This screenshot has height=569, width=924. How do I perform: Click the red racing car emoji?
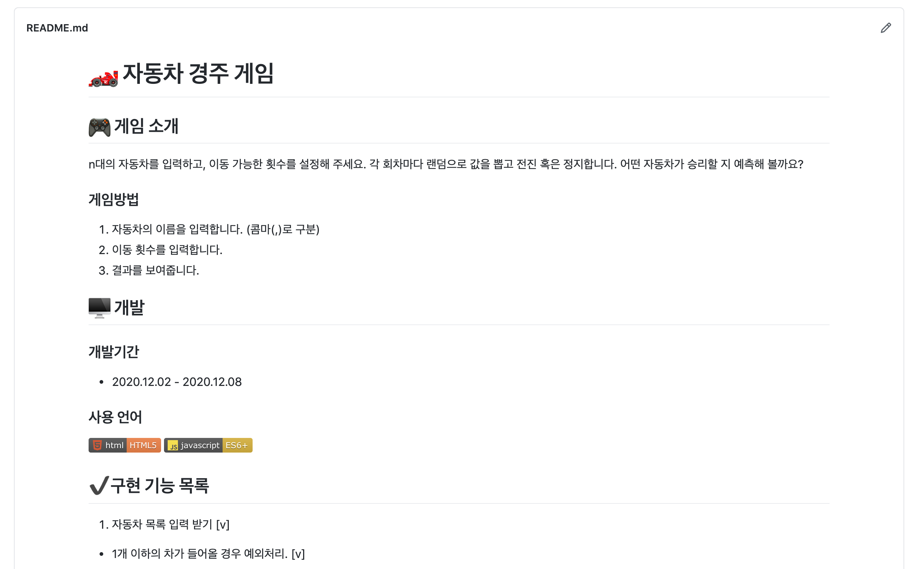pyautogui.click(x=104, y=78)
